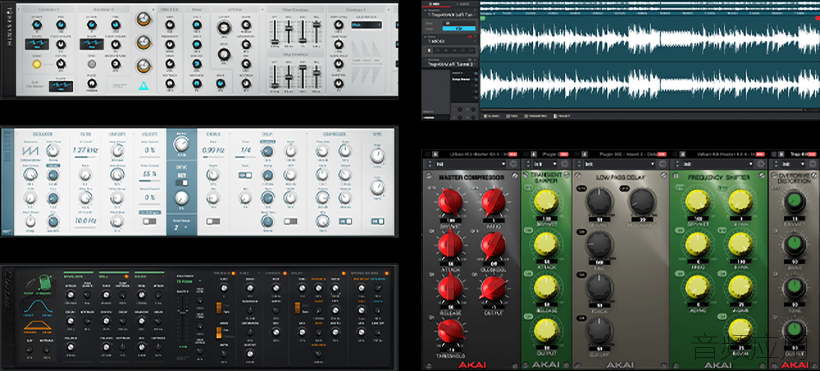This screenshot has width=820, height=371.
Task: Click the Master Compressor settings icon beside its preset
Action: coord(514,164)
